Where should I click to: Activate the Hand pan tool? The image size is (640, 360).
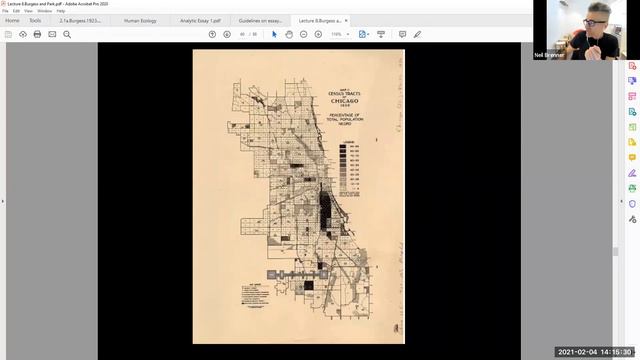coord(289,34)
